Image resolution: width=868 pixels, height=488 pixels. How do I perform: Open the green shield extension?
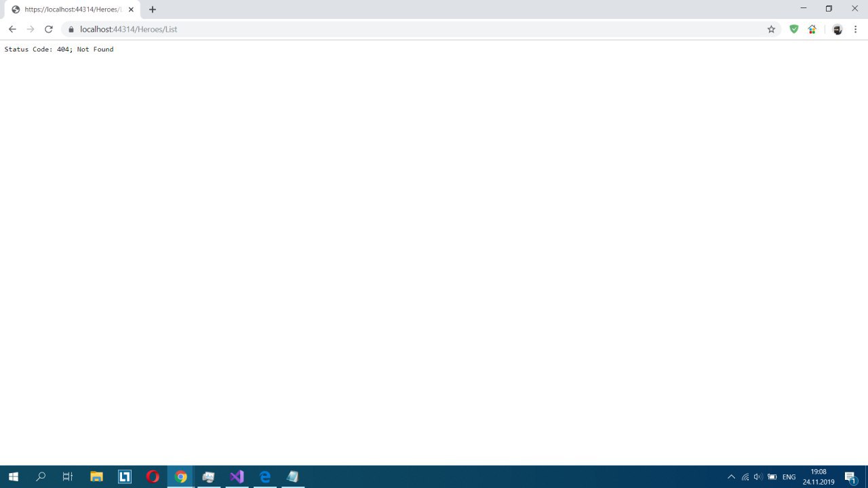[x=794, y=29]
